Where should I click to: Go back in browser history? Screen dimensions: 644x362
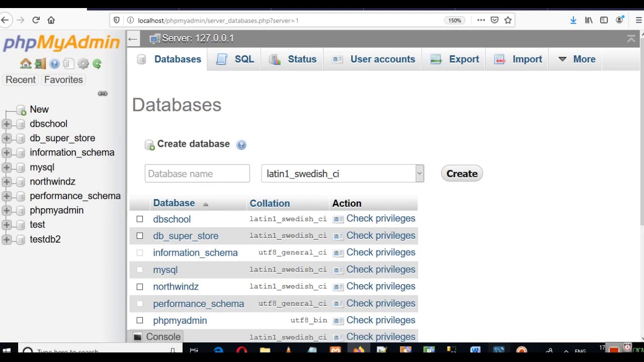coord(5,20)
